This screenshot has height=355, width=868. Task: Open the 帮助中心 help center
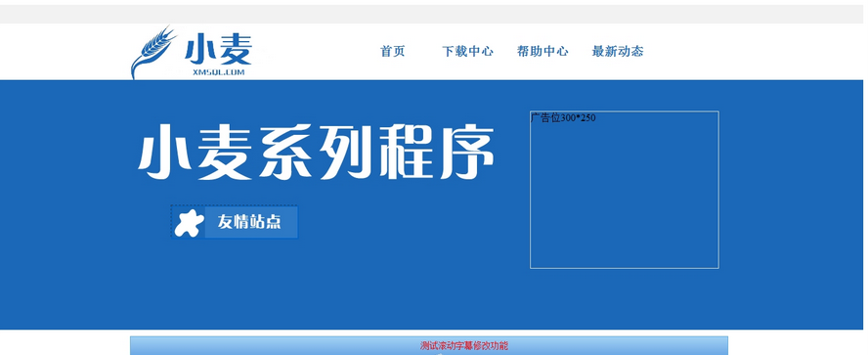(x=542, y=52)
